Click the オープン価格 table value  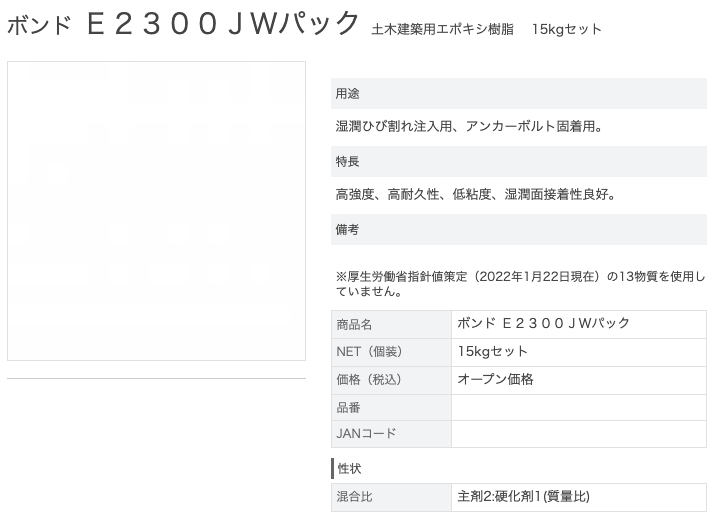pyautogui.click(x=495, y=379)
